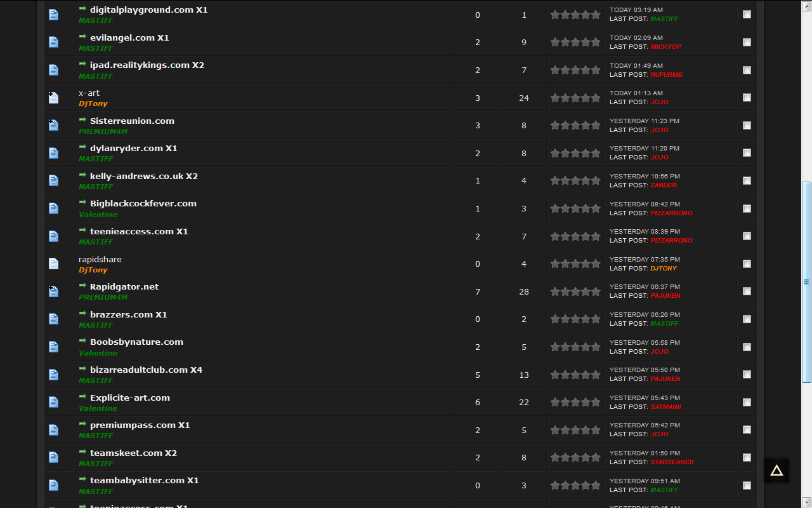
Task: Open last poster ZANDER profile
Action: pyautogui.click(x=664, y=185)
